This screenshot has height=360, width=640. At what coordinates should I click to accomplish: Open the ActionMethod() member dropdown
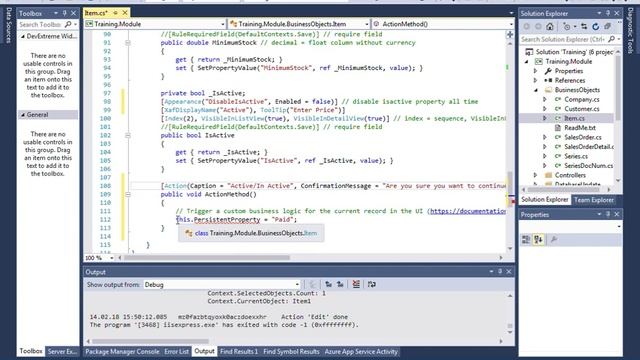[x=511, y=24]
